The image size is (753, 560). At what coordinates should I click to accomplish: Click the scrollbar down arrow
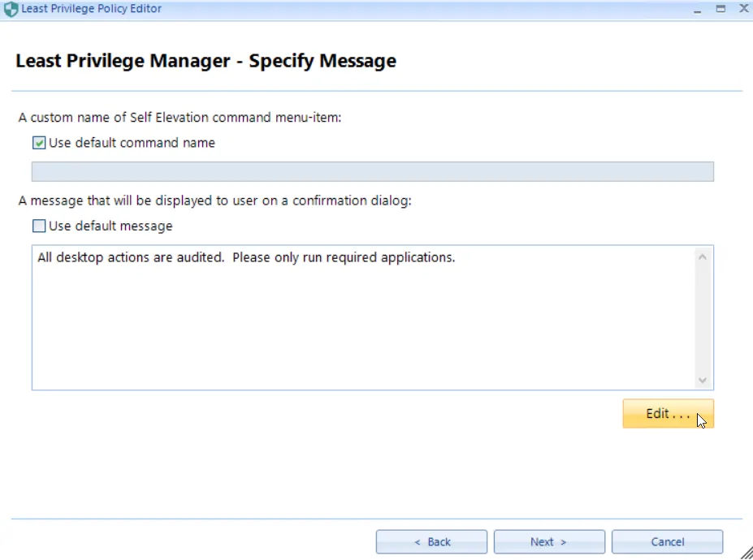click(x=703, y=378)
